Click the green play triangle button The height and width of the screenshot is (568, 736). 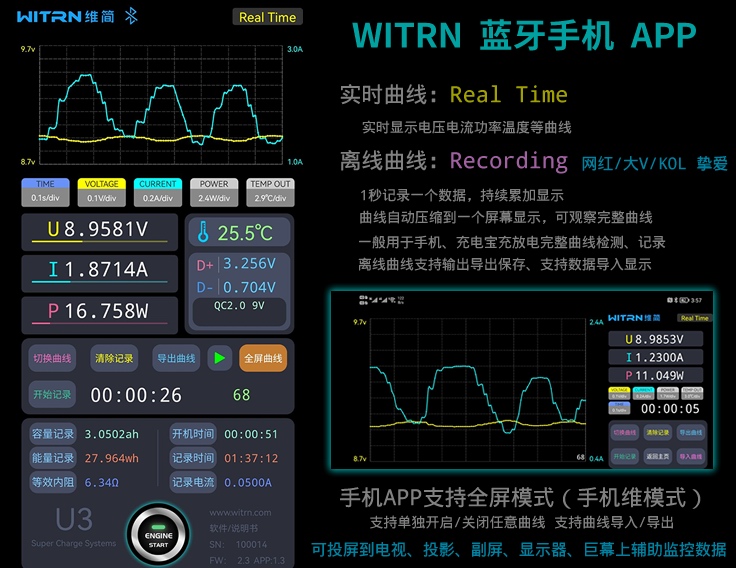coord(220,358)
